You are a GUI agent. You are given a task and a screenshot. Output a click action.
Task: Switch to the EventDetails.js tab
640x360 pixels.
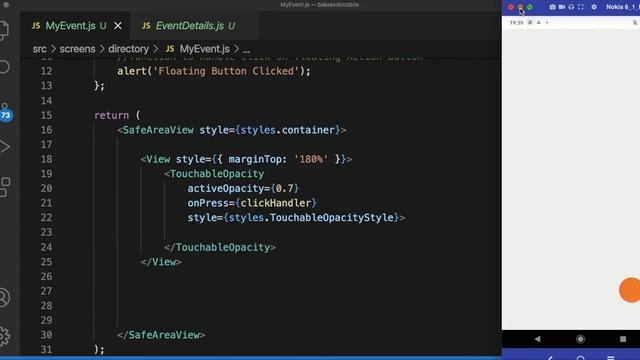(194, 26)
